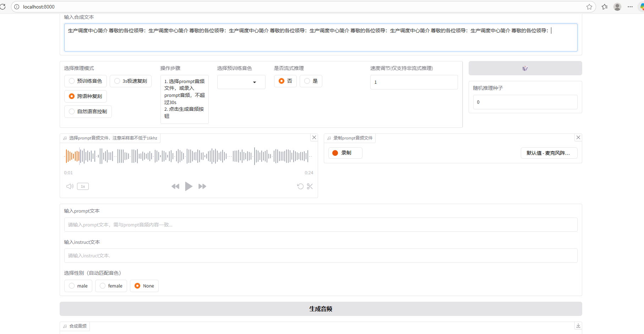Click the red record dot in 录制 button
This screenshot has width=644, height=334.
[x=335, y=153]
